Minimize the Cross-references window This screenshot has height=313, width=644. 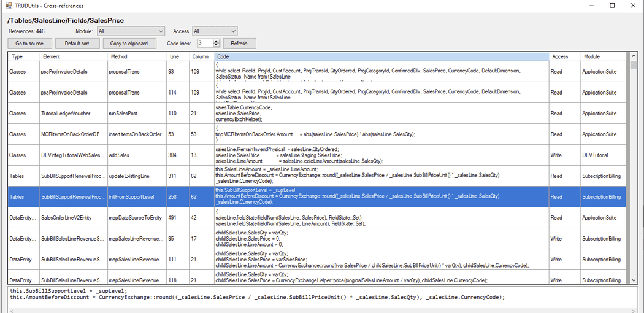click(592, 6)
